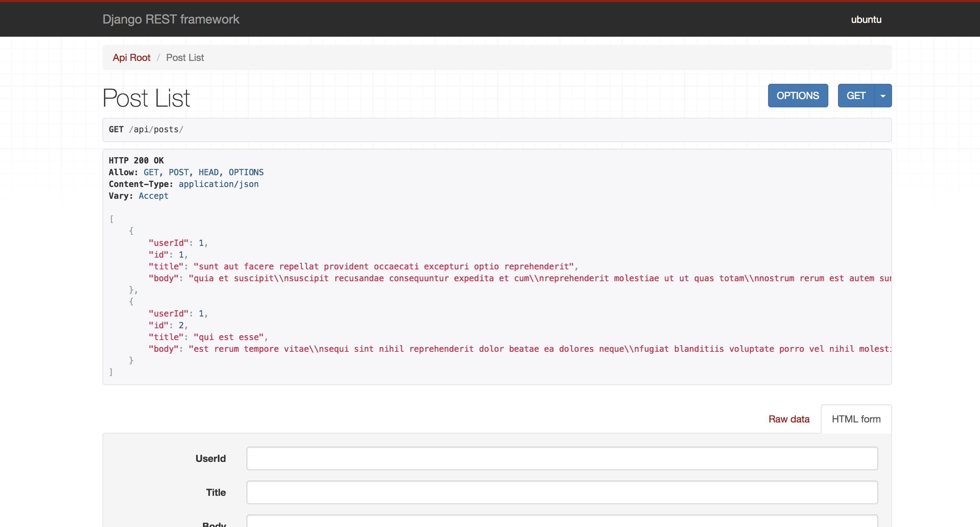This screenshot has height=527, width=980.
Task: Click the 'qui est esse' title value
Action: (x=229, y=337)
